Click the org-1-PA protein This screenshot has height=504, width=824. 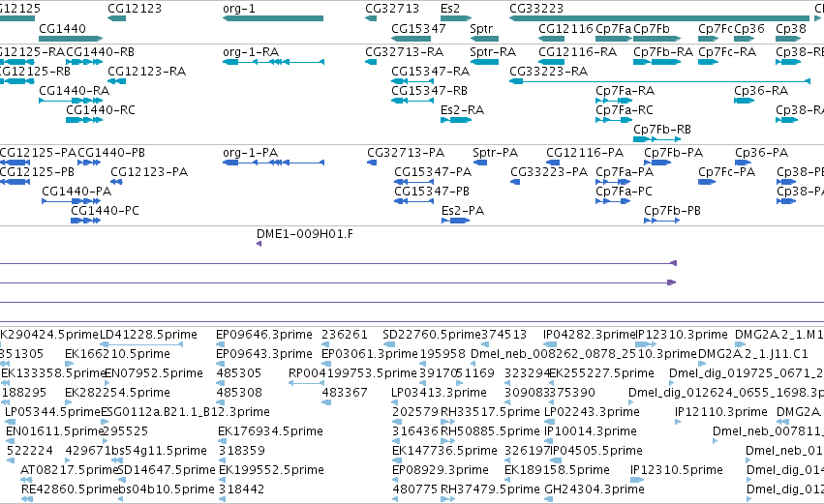coord(250,152)
